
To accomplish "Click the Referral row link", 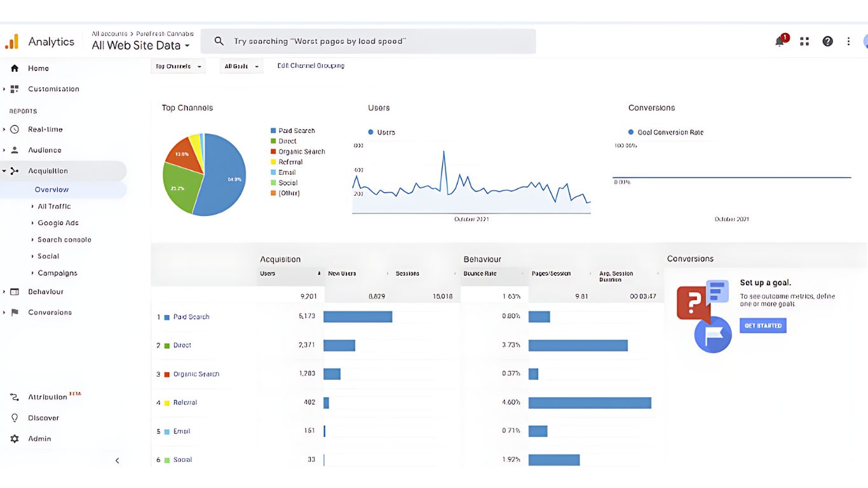I will click(x=186, y=402).
